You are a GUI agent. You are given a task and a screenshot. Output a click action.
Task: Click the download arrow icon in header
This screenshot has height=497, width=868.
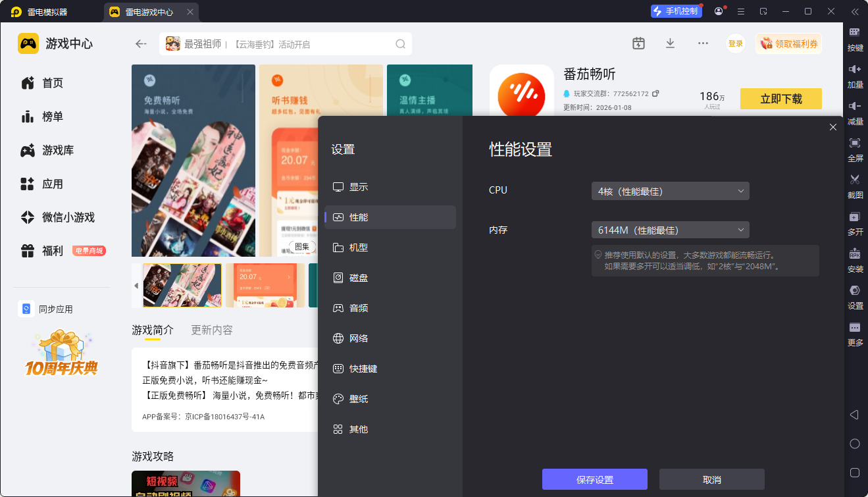[670, 43]
